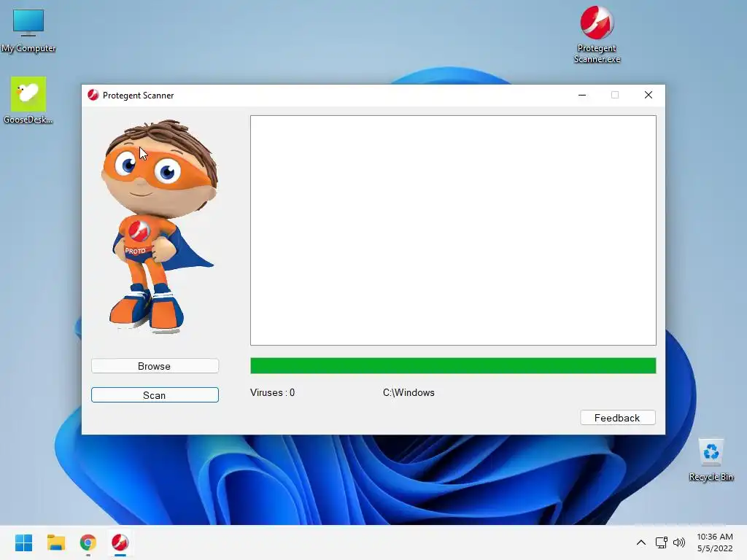
Task: Open the Feedback button
Action: [618, 418]
